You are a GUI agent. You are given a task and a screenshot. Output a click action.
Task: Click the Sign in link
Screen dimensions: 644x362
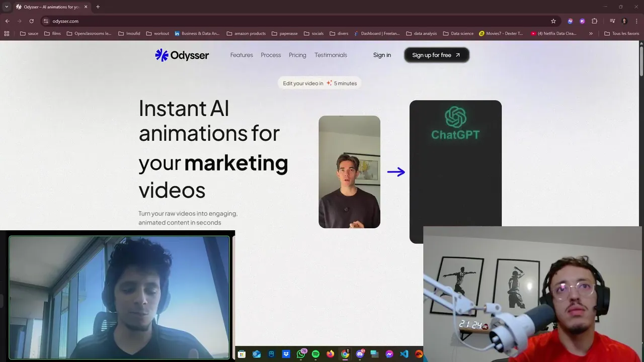point(382,55)
